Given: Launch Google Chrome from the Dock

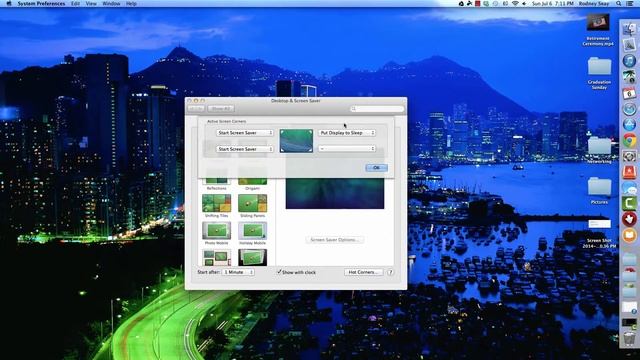Looking at the screenshot, I should tap(629, 140).
